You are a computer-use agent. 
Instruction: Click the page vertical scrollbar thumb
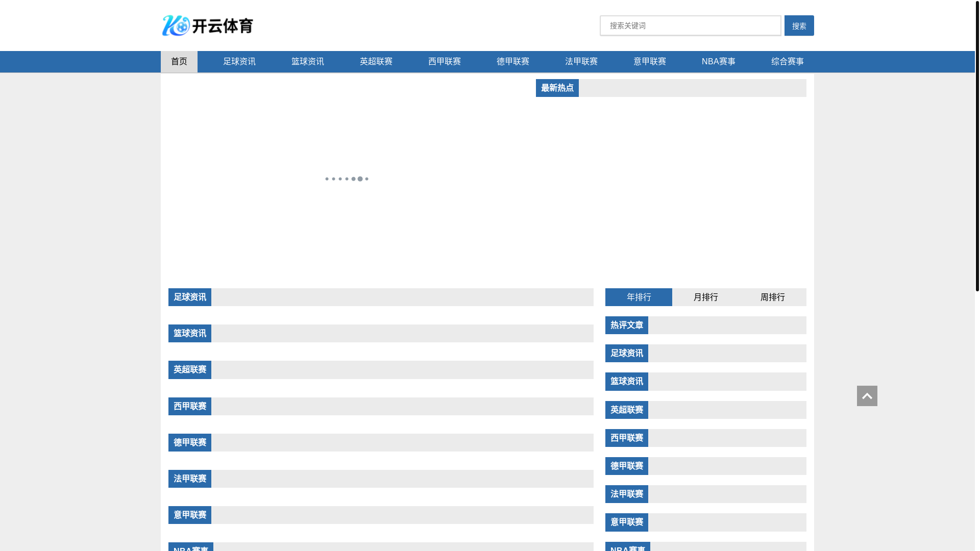click(977, 145)
